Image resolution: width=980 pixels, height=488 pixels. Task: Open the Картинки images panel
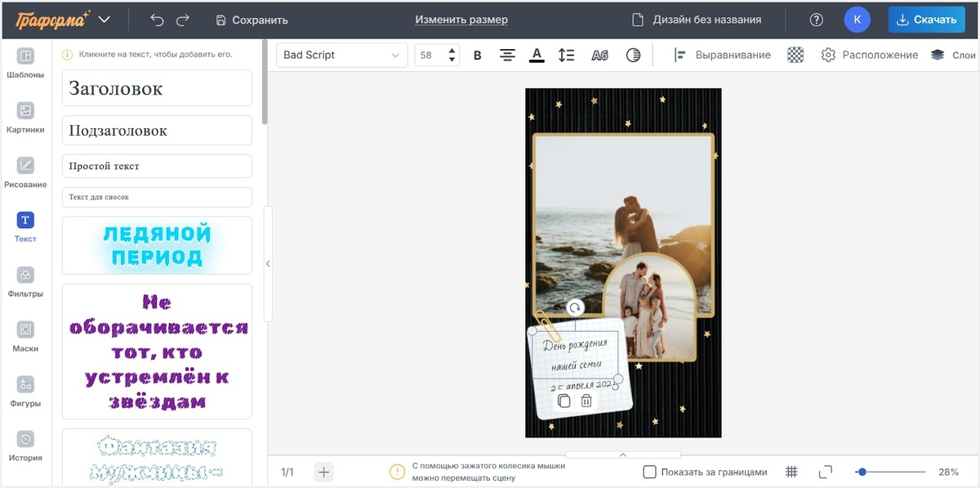tap(25, 118)
